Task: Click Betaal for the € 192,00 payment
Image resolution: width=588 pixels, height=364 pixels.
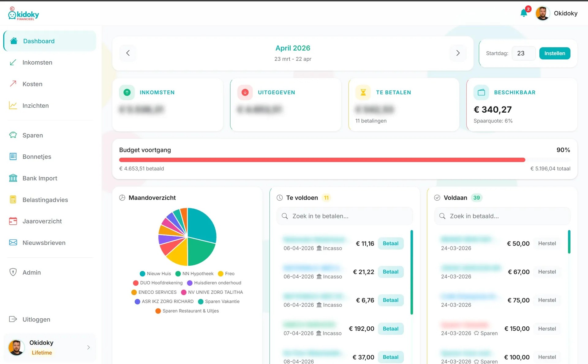Action: coord(390,328)
